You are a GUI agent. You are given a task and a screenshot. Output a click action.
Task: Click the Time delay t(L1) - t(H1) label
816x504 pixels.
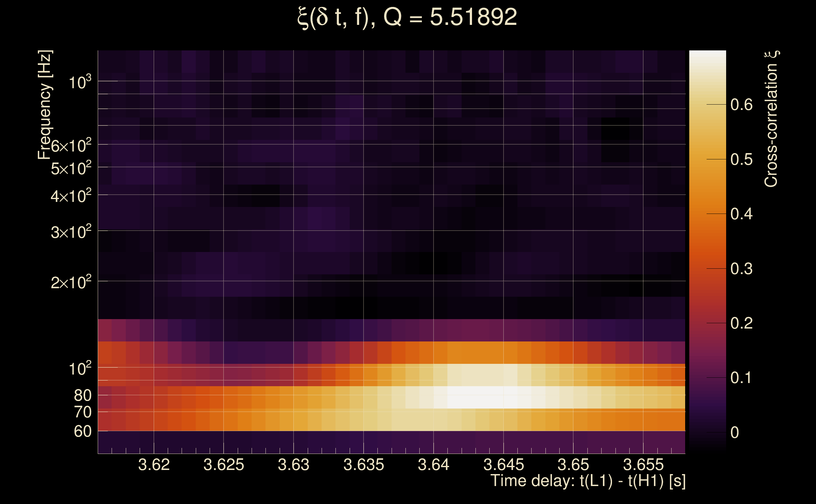click(x=588, y=481)
